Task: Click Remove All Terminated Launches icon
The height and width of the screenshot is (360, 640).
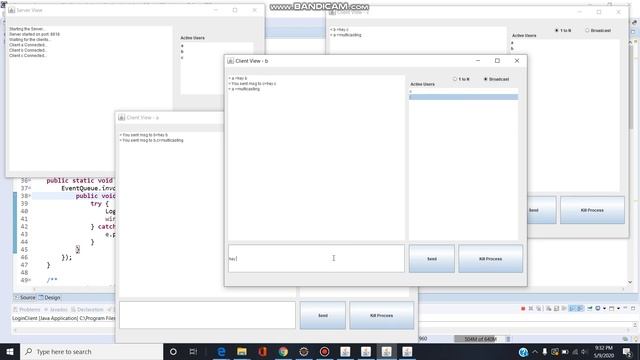Action: 538,309
